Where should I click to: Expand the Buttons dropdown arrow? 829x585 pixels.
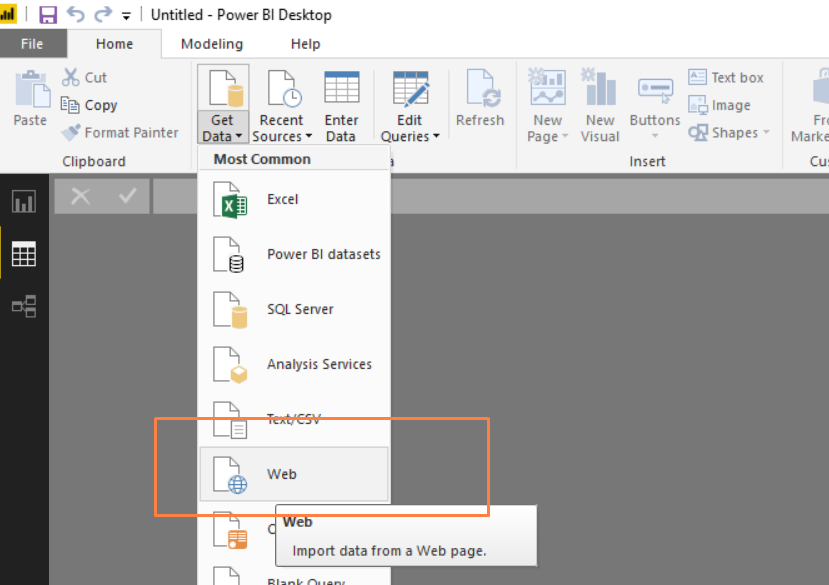655,136
